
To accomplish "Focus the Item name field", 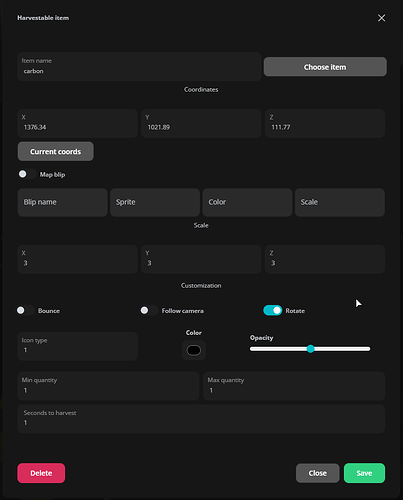I will pos(139,66).
